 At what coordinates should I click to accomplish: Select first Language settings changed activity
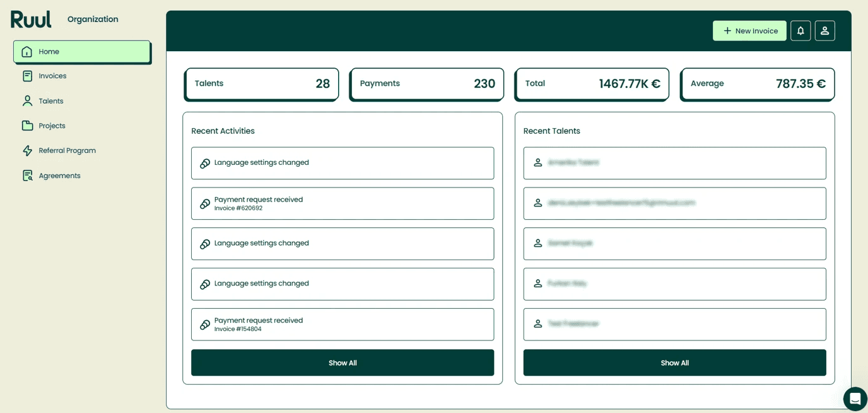coord(343,163)
